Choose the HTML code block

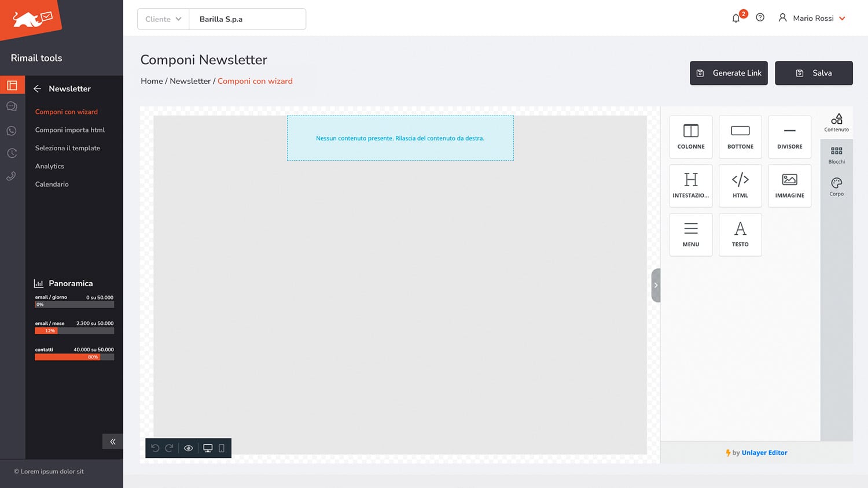(740, 186)
